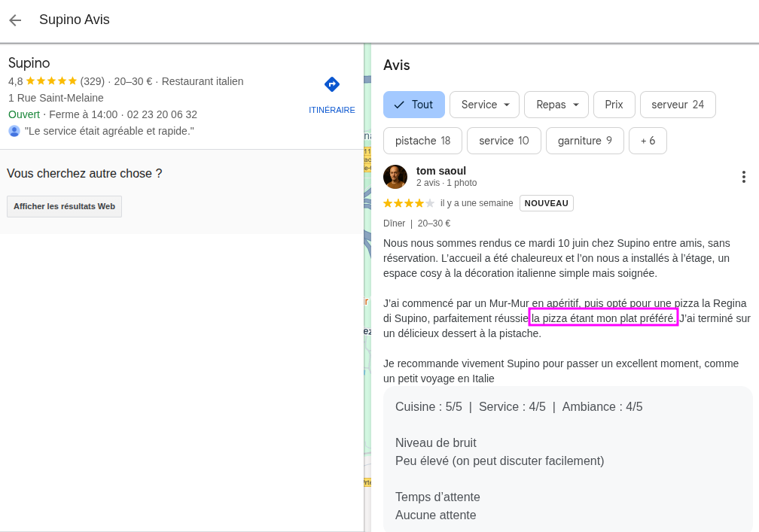Click the NOUVEAU badge on the review
Viewport: 759px width, 532px height.
(547, 203)
